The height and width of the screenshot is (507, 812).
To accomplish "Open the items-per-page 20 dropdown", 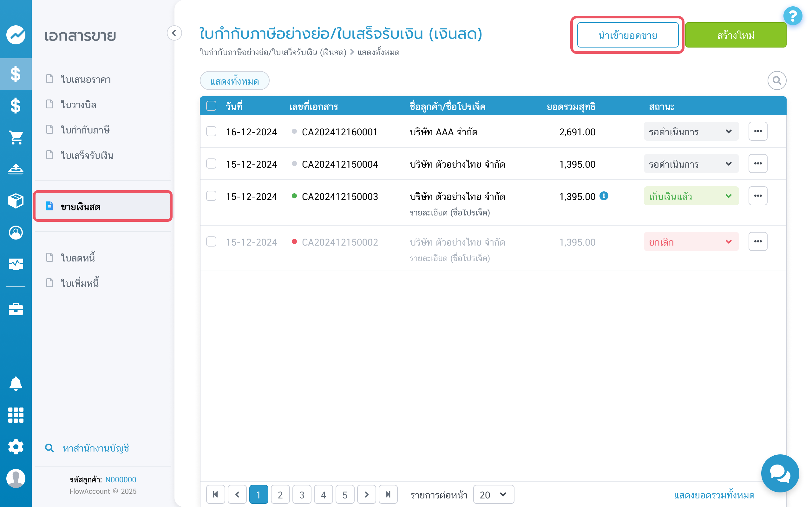I will pos(493,494).
